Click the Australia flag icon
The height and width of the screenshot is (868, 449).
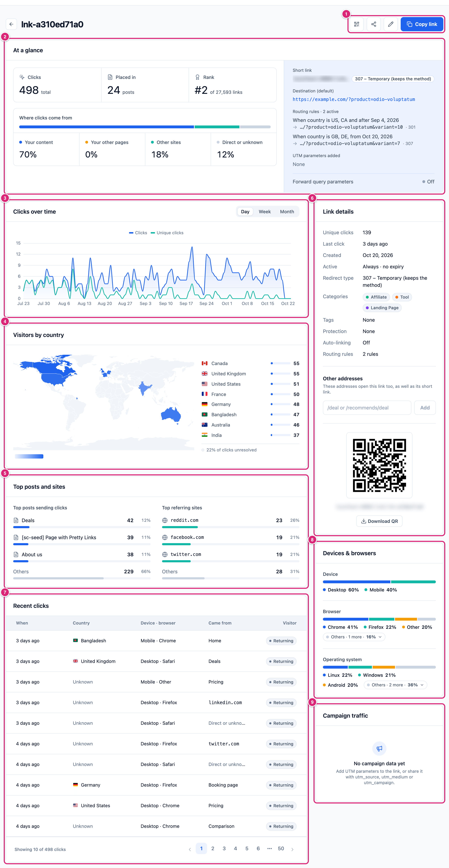pyautogui.click(x=204, y=425)
